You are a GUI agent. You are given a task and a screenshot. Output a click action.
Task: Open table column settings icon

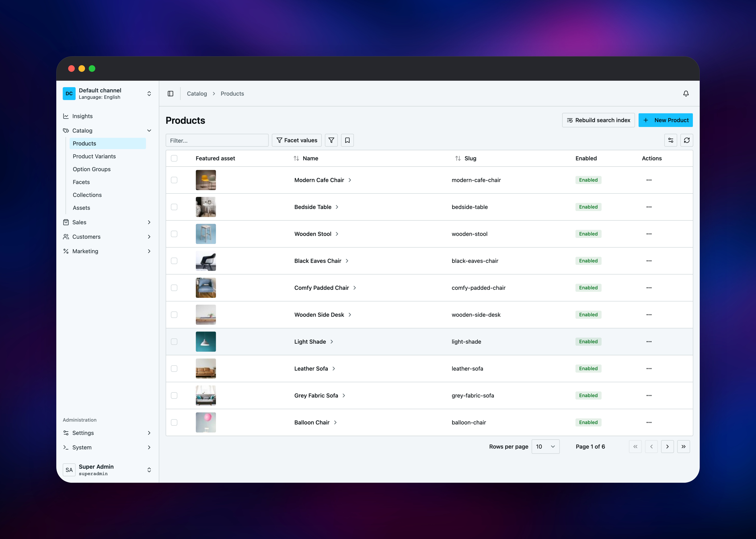[x=671, y=140]
